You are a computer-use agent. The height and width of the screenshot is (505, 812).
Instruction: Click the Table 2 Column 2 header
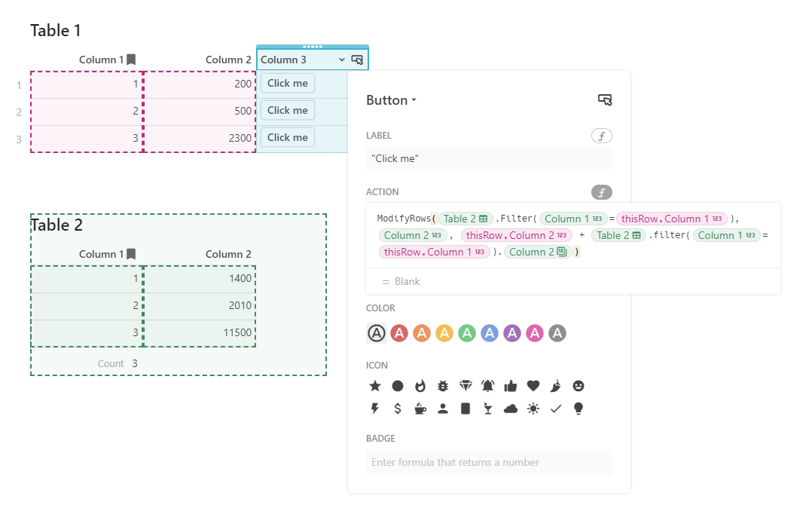click(227, 254)
